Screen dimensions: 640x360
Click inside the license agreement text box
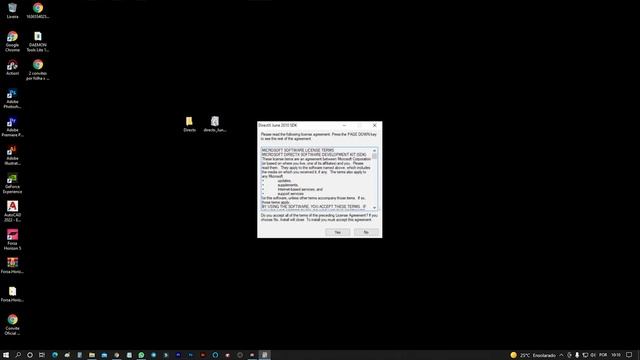317,179
